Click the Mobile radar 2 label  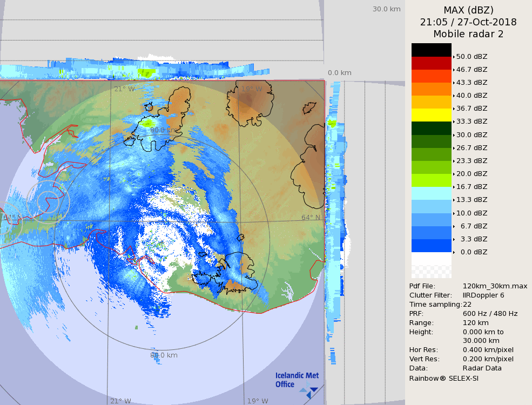pyautogui.click(x=468, y=34)
